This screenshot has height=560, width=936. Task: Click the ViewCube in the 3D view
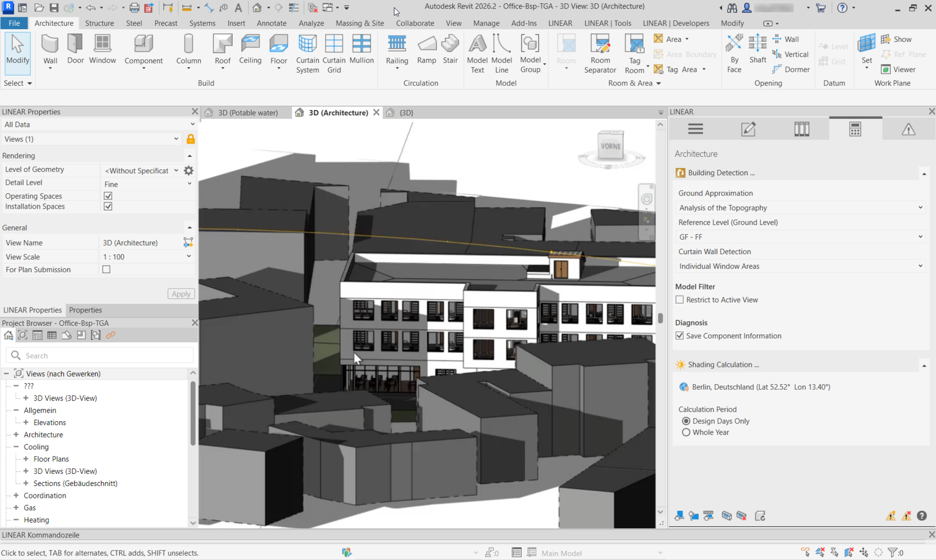click(x=610, y=147)
